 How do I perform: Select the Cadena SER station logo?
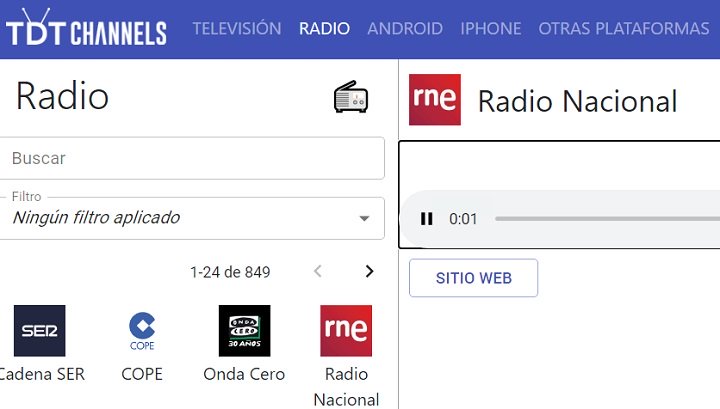coord(39,331)
